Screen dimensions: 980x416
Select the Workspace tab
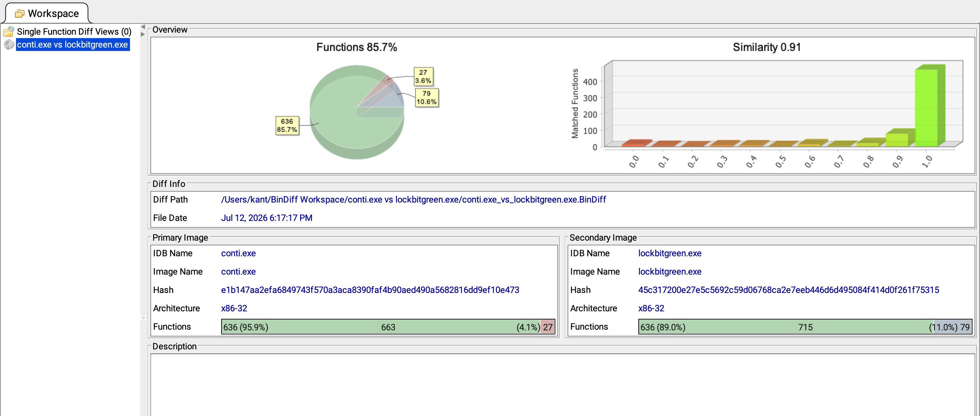(x=47, y=13)
